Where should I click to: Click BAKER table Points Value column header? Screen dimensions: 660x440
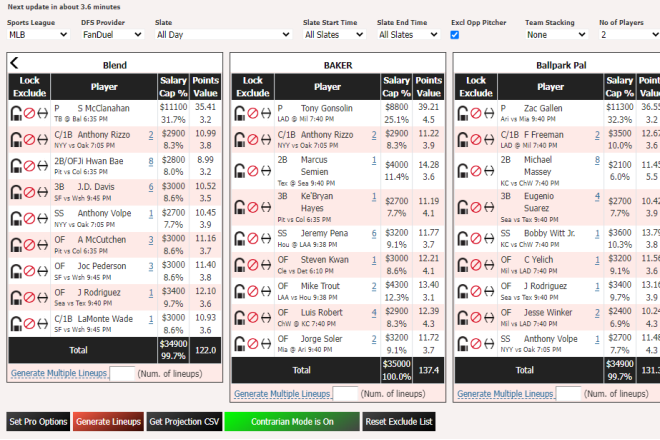pyautogui.click(x=428, y=87)
